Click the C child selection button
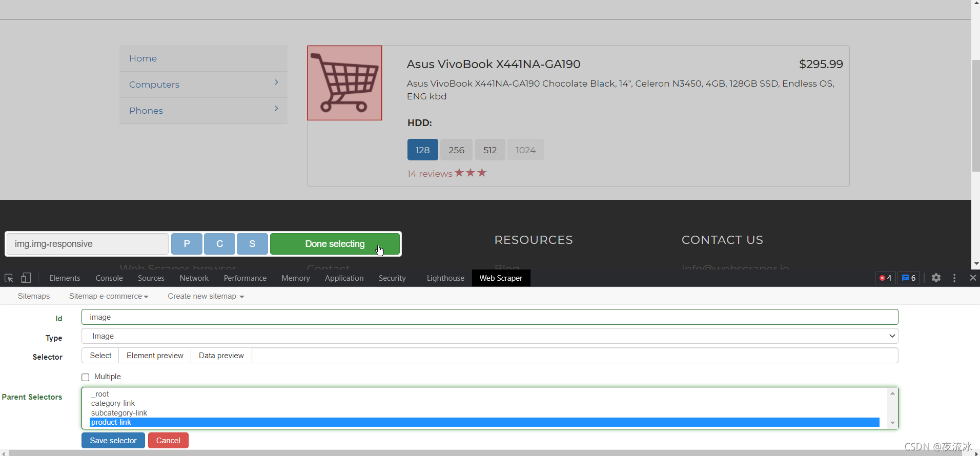 [219, 244]
